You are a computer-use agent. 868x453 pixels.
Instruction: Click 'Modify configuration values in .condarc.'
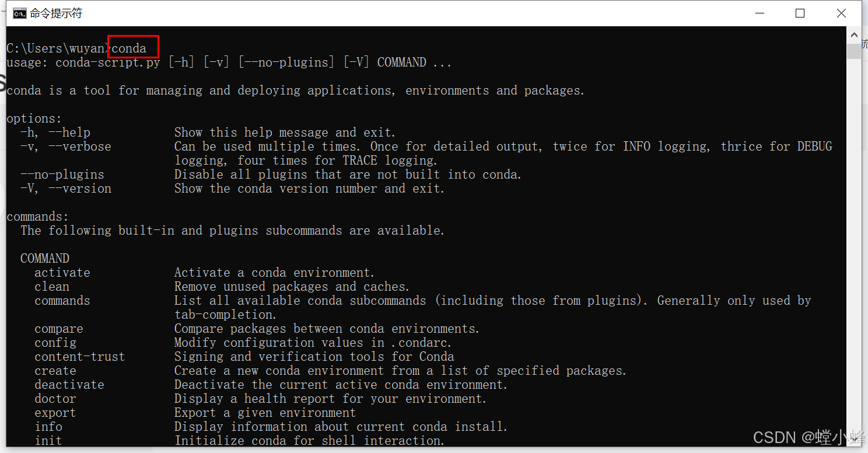313,343
